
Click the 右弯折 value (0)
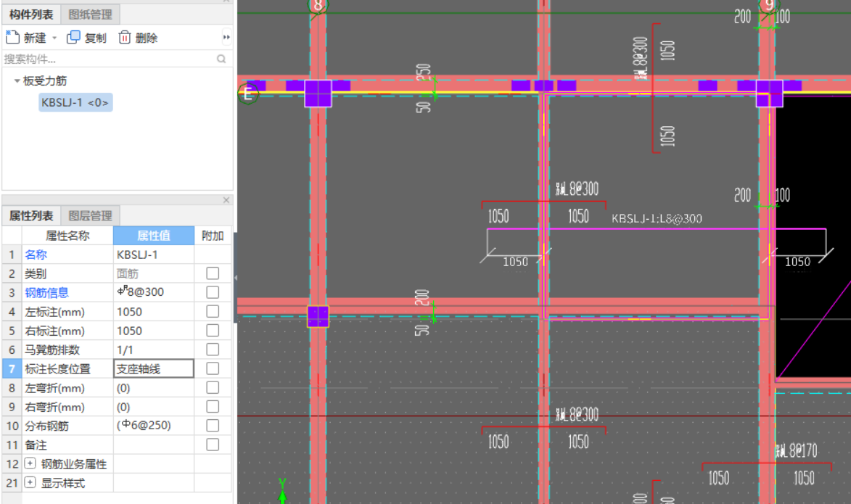154,407
